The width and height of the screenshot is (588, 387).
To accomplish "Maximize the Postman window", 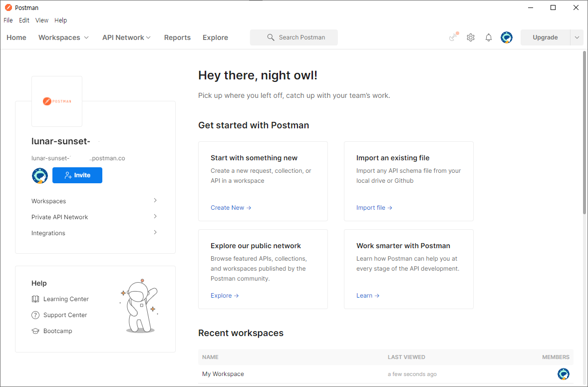I will [553, 7].
